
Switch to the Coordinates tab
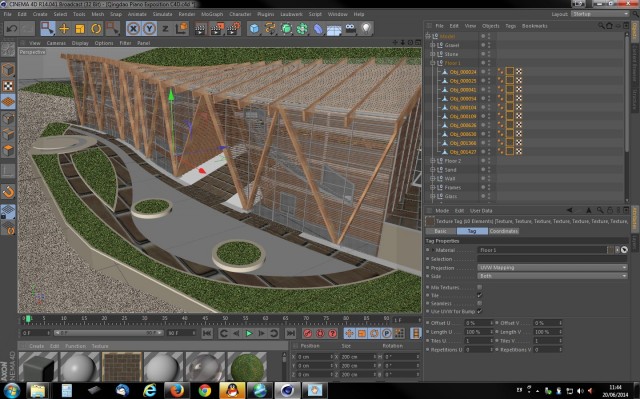(x=504, y=231)
